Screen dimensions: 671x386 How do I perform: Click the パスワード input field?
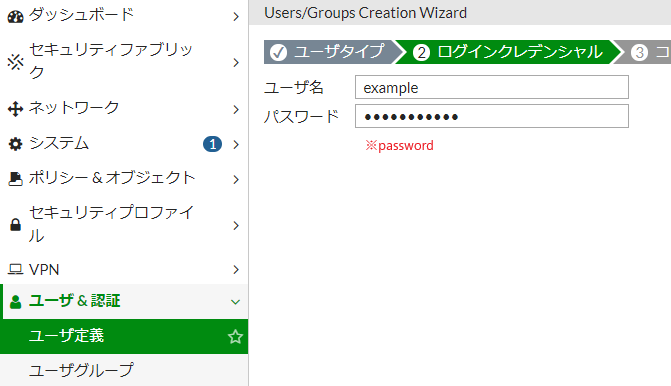click(x=492, y=116)
